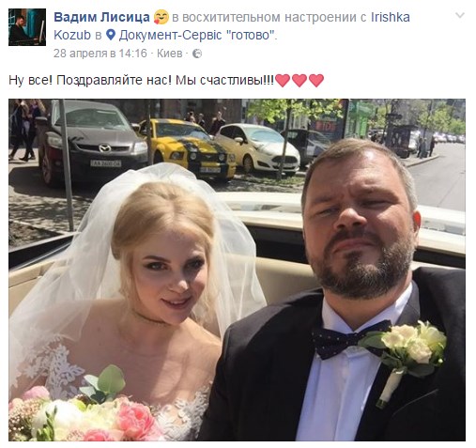Viewport: 476px width, 448px height.
Task: Open the tagged Irishka profile link
Action: coord(391,17)
